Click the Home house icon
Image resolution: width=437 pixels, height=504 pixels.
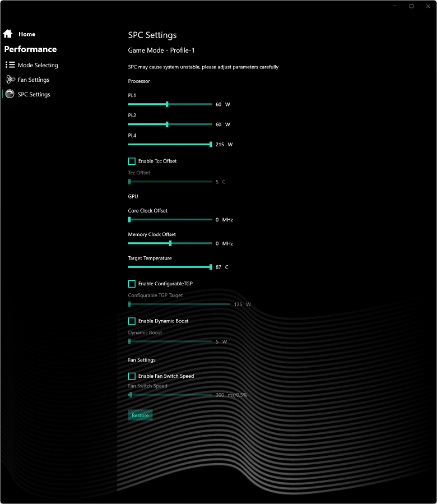tap(8, 34)
